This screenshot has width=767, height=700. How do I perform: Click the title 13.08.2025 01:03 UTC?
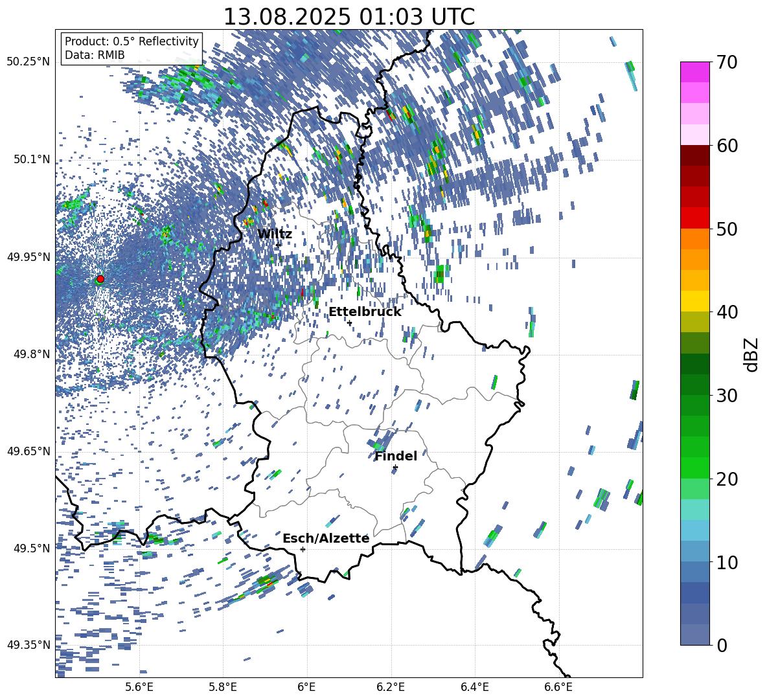(349, 17)
